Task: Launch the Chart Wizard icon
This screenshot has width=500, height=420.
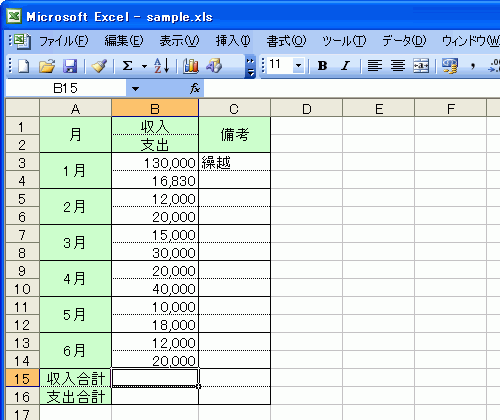Action: tap(191, 66)
